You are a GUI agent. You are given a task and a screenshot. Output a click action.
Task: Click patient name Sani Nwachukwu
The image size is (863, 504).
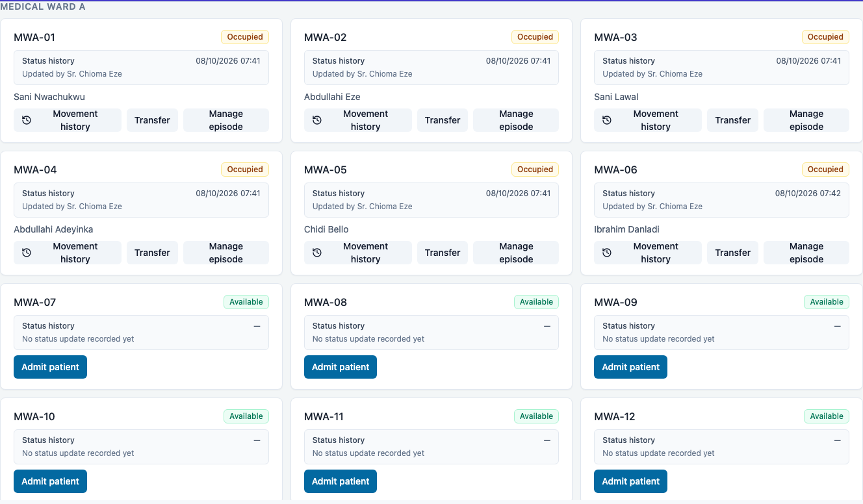coord(49,97)
